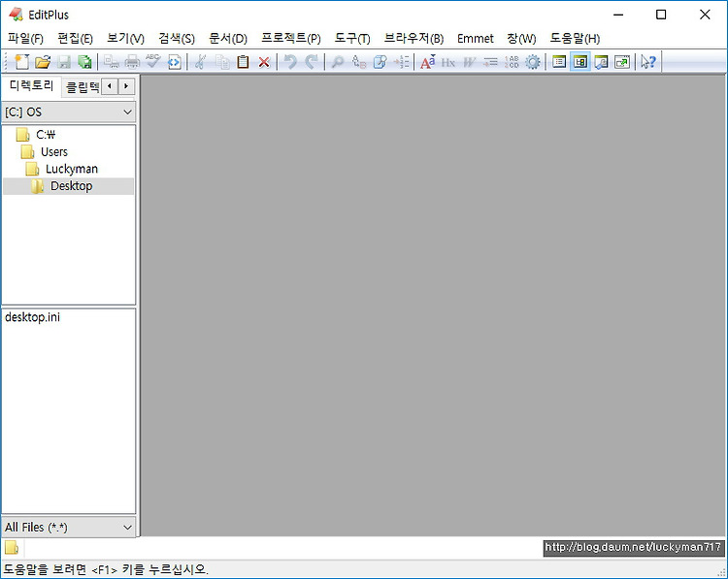The width and height of the screenshot is (728, 579).
Task: Run spell check with the ABC icon
Action: (152, 62)
